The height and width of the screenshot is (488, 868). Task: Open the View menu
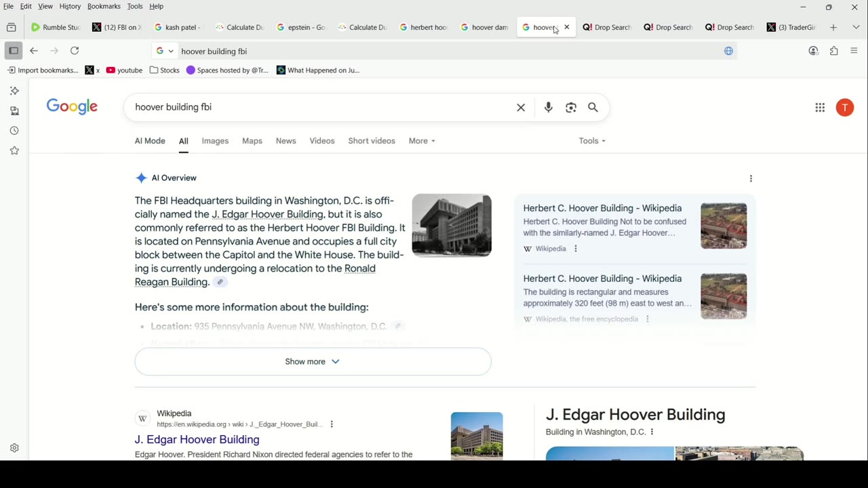pos(45,6)
